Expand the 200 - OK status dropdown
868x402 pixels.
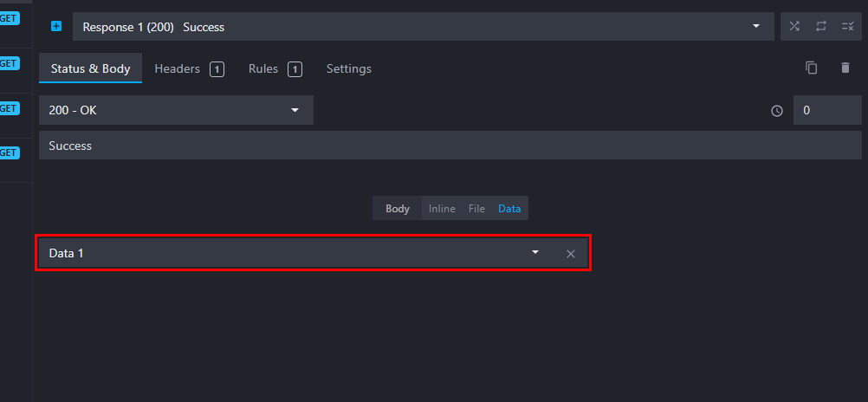[176, 111]
